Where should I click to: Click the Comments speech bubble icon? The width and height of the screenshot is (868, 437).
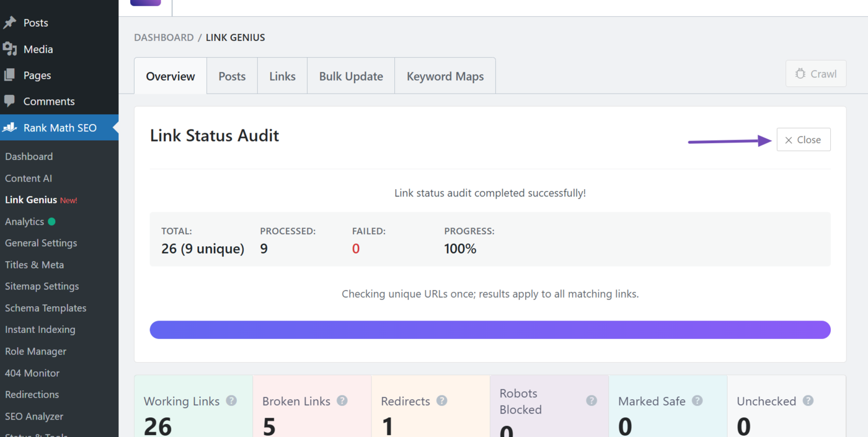(x=9, y=101)
